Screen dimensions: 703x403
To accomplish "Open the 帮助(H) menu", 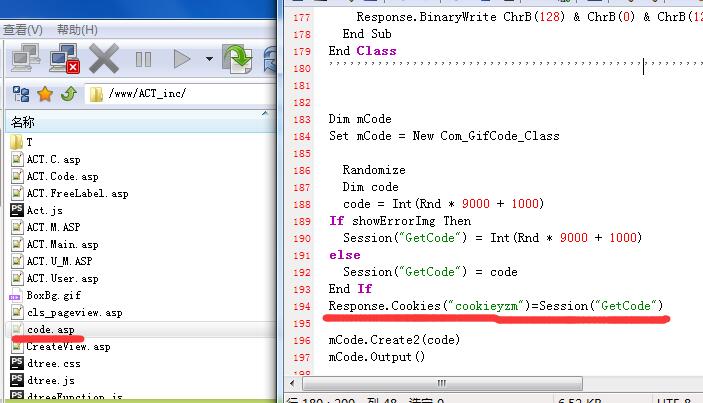I will tap(77, 30).
